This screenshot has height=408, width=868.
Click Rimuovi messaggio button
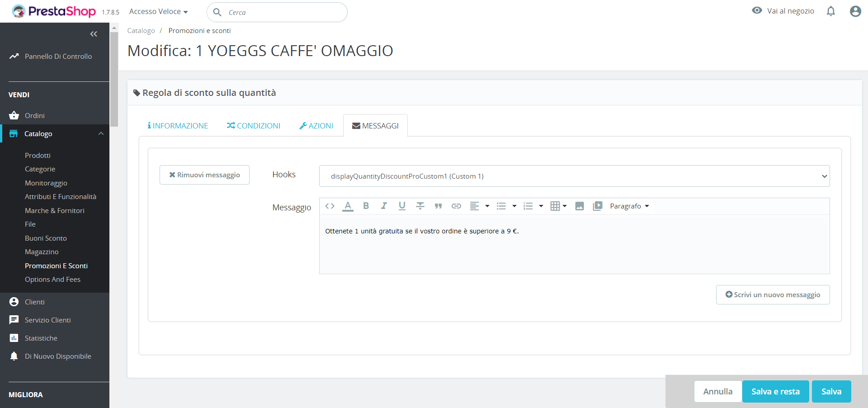point(204,175)
